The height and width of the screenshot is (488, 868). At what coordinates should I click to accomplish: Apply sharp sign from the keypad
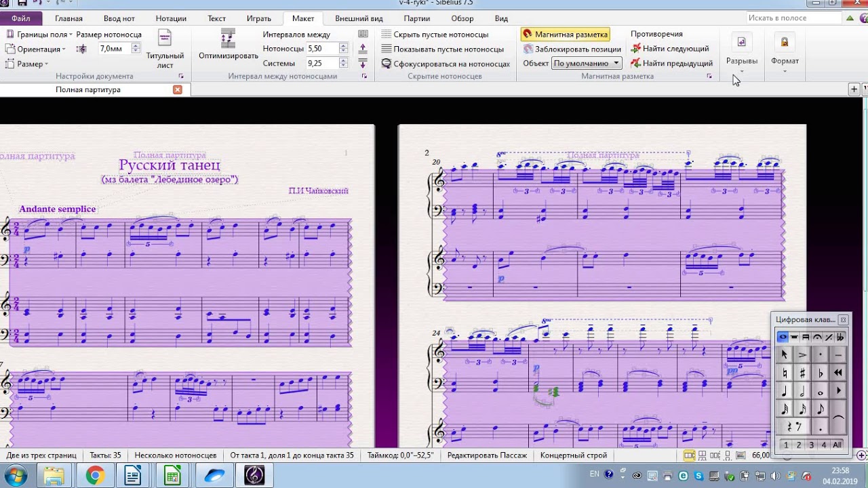tap(802, 373)
